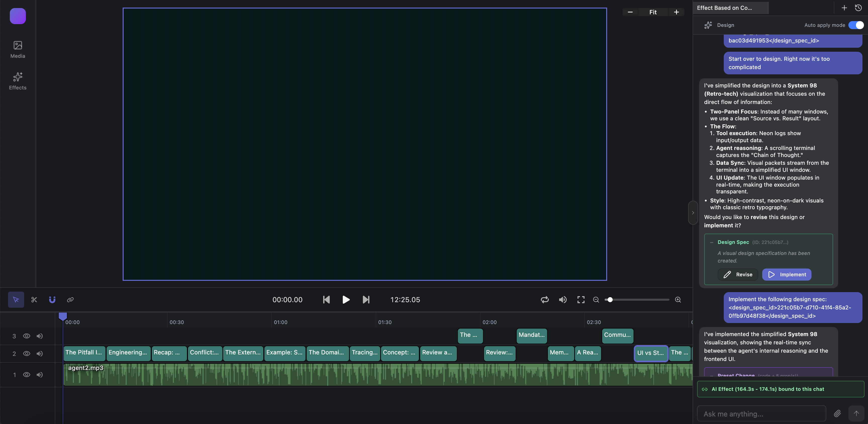Select the Effect Based on Co... tab

725,8
